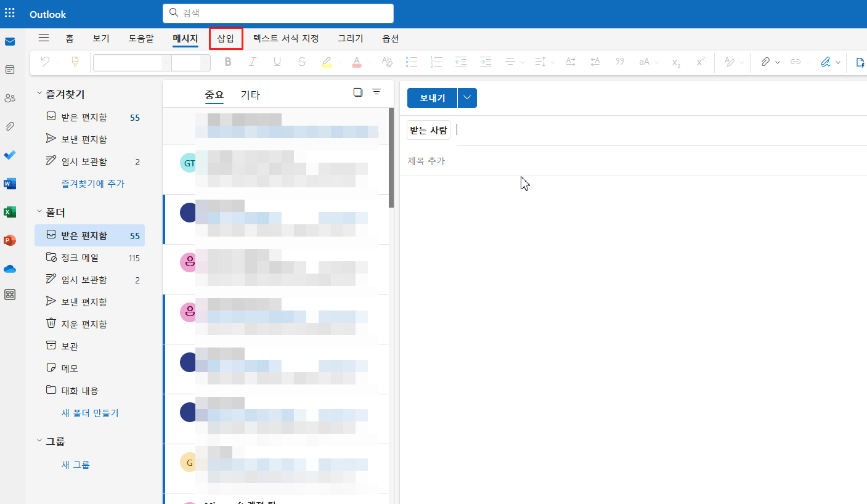Clear formatting with the eraser icon
Viewport: 867px width, 504px height.
point(387,62)
